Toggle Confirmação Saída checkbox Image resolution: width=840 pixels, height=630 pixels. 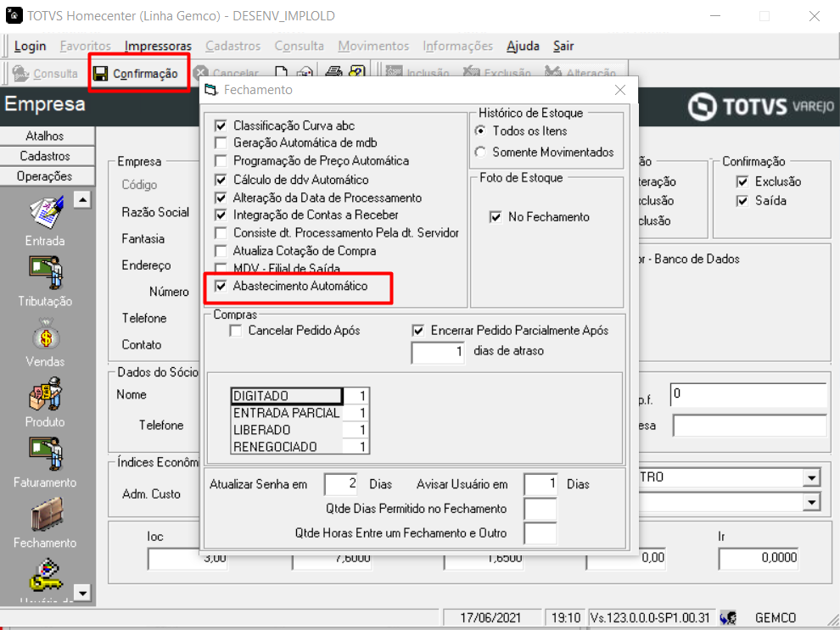(742, 201)
